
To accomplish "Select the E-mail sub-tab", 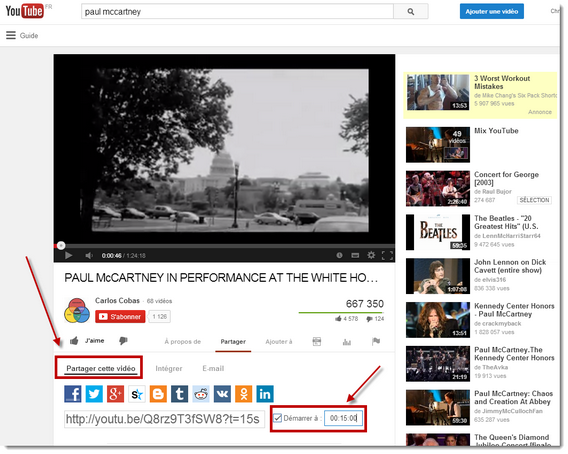I will coord(213,368).
